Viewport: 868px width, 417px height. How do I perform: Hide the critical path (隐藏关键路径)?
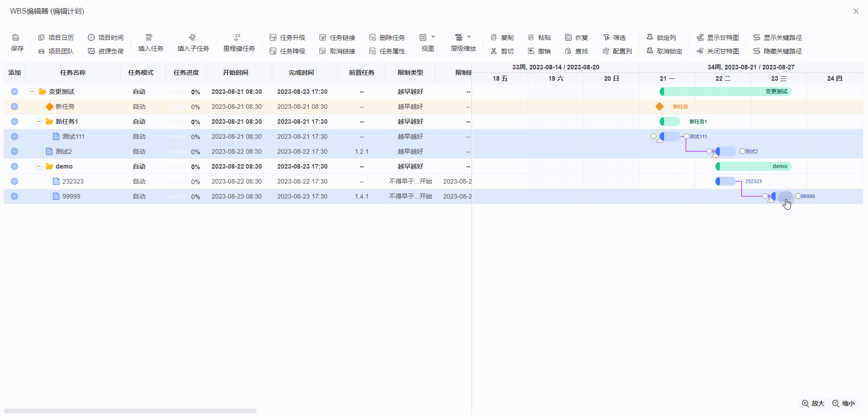click(x=777, y=51)
